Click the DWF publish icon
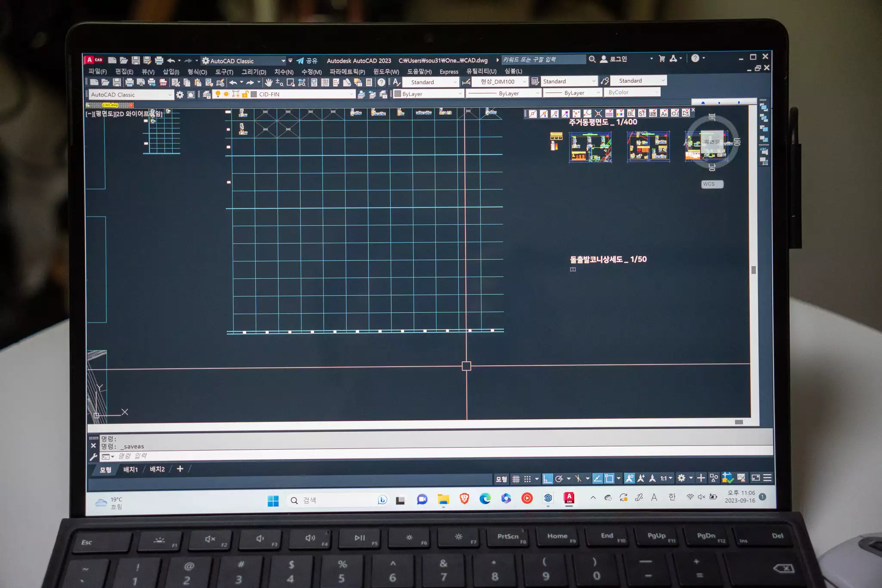882x588 pixels. click(163, 83)
